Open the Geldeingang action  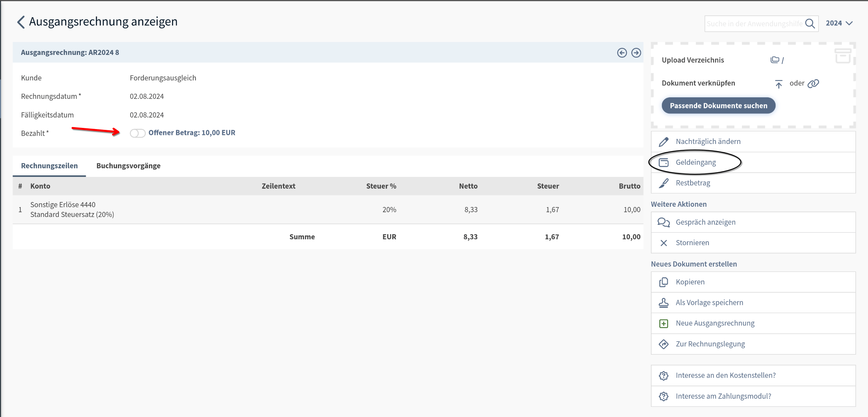696,162
